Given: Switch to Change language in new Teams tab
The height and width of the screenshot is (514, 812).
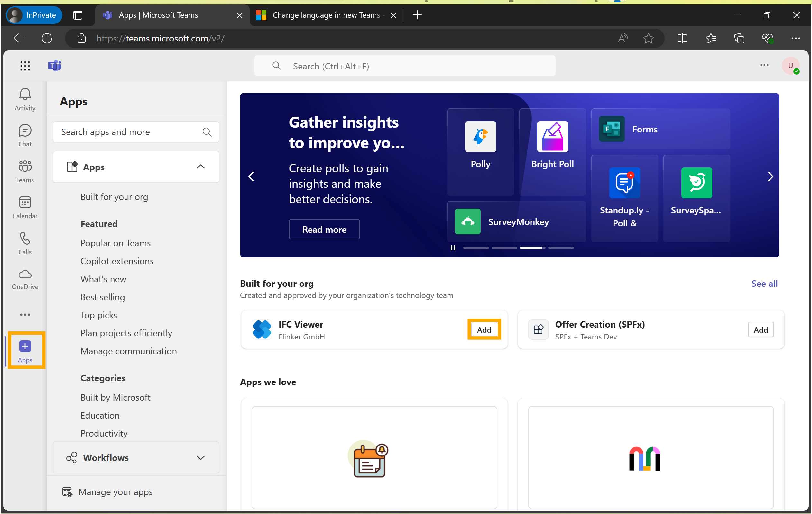Looking at the screenshot, I should tap(326, 15).
